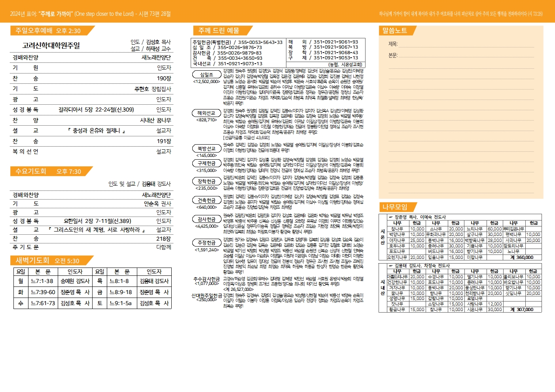Select grand total '<계 26,527,000>'

(238, 289)
